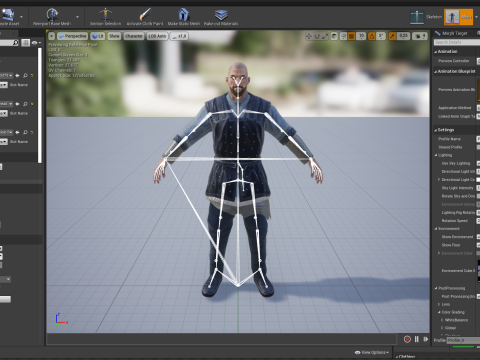Open eye view options dropdown in left panel
Image resolution: width=480 pixels, height=360 pixels.
pyautogui.click(x=36, y=43)
